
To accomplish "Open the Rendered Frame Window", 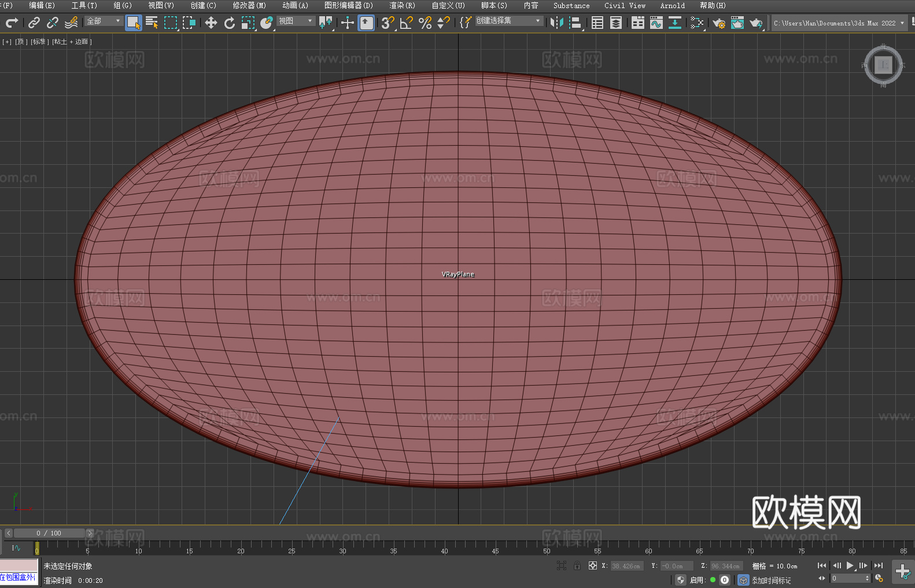I will [737, 23].
